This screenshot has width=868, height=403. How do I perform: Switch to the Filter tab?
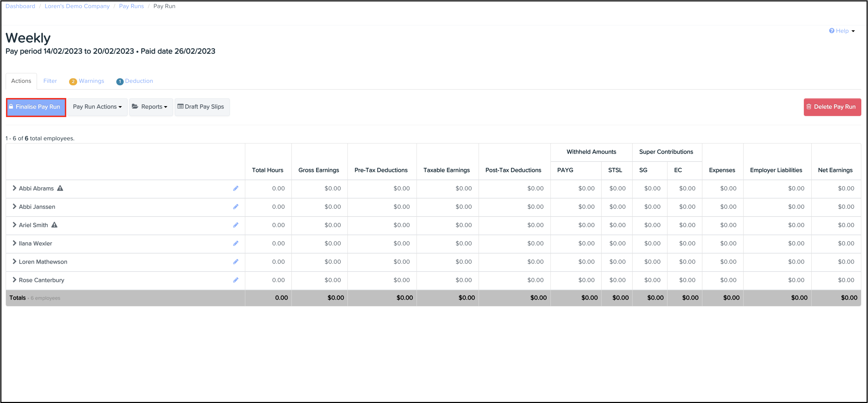(50, 81)
